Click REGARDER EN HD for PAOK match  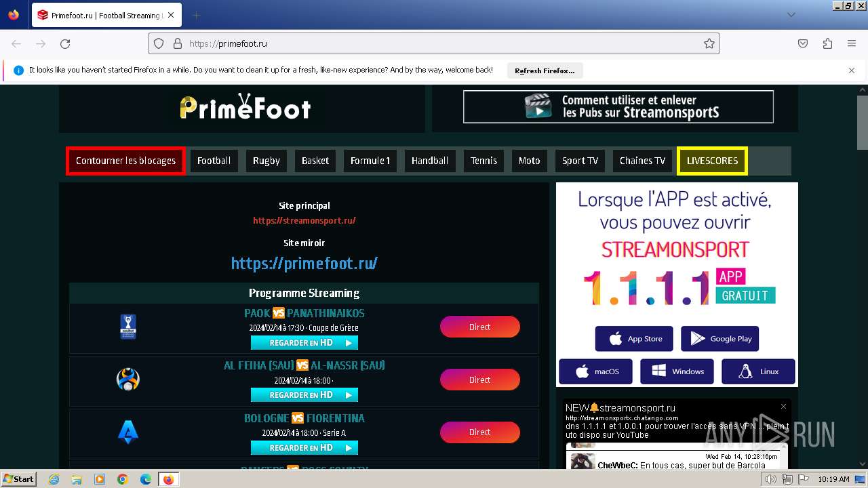pyautogui.click(x=304, y=342)
